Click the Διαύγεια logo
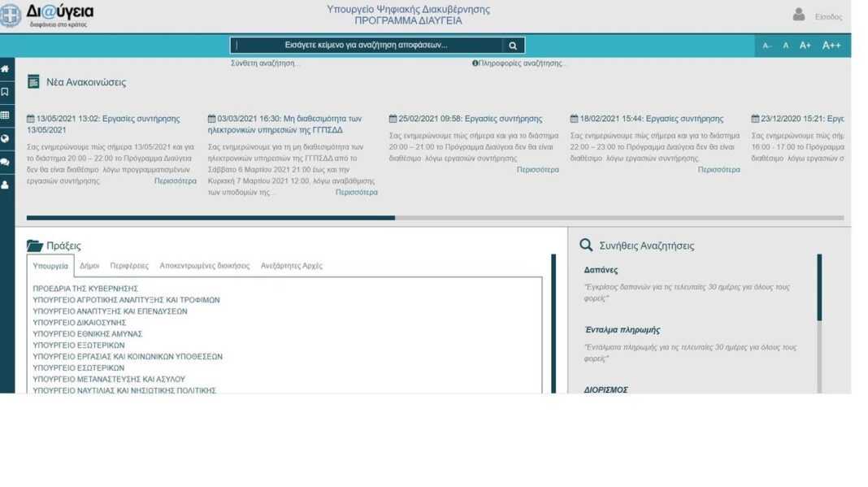This screenshot has height=487, width=868. click(49, 15)
